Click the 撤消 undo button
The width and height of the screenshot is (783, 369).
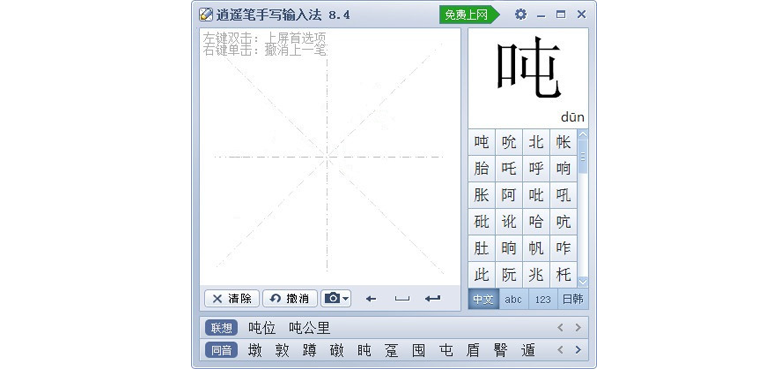pos(290,299)
